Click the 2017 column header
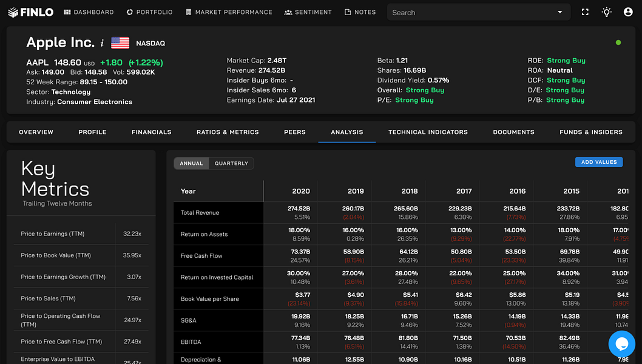 (464, 191)
